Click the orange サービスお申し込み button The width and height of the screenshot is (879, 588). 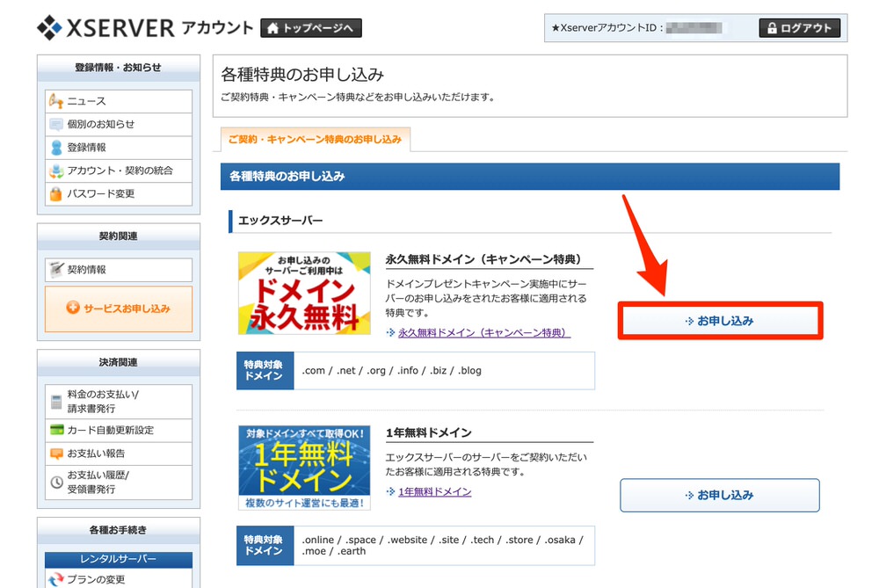pos(119,309)
